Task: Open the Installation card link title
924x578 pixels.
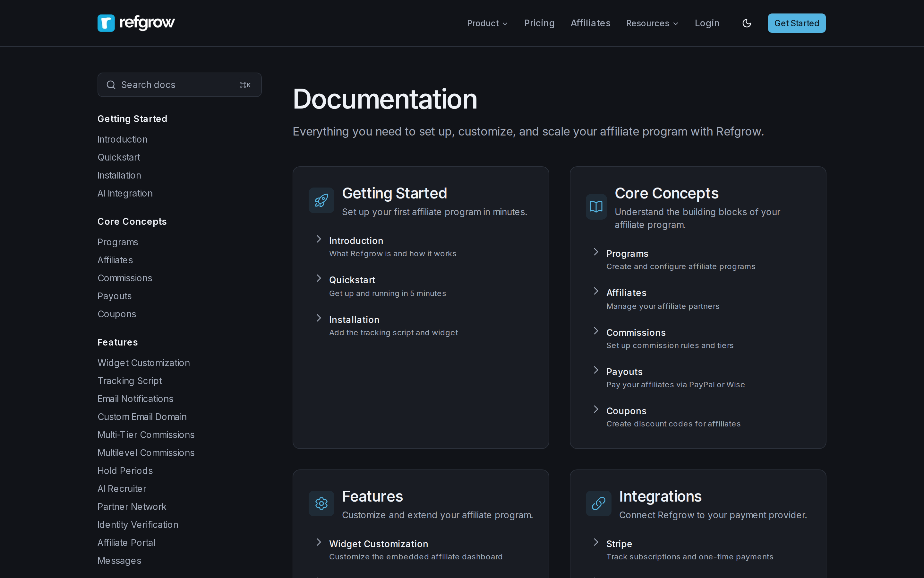Action: (354, 320)
